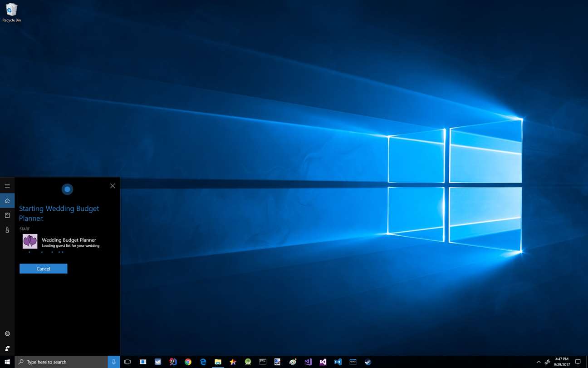Viewport: 588px width, 368px height.
Task: Open Microsoft Edge on the taskbar
Action: click(x=203, y=362)
